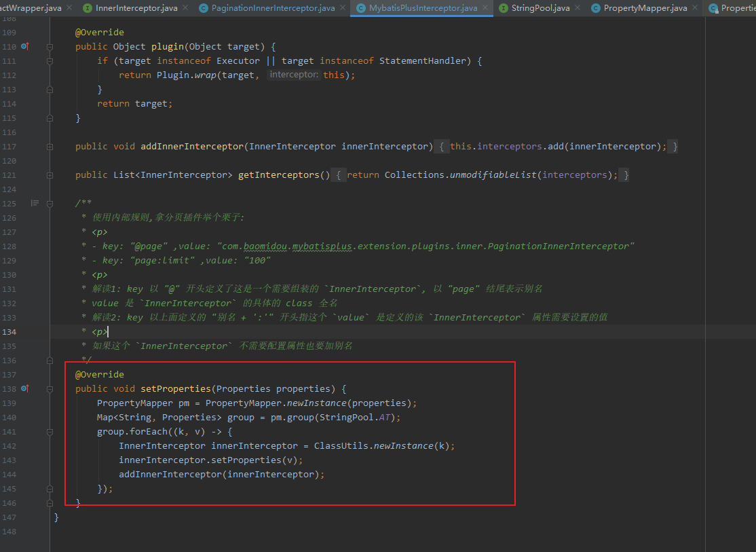The height and width of the screenshot is (552, 756).
Task: Close the PaginationInnerInterceptor.java tab
Action: (343, 8)
